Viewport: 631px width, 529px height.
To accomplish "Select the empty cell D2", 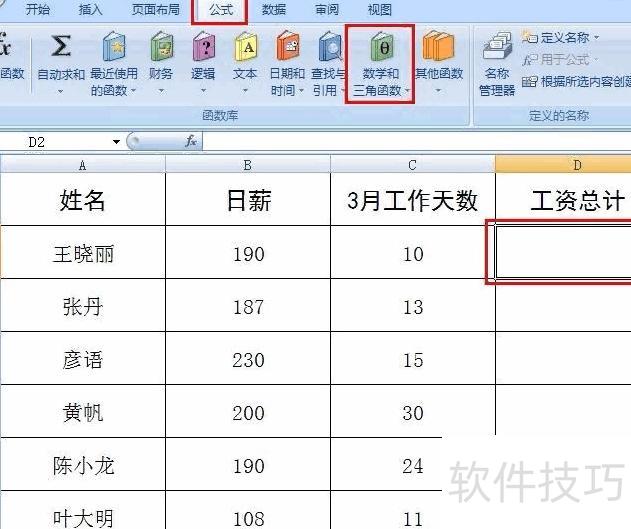I will [x=563, y=252].
